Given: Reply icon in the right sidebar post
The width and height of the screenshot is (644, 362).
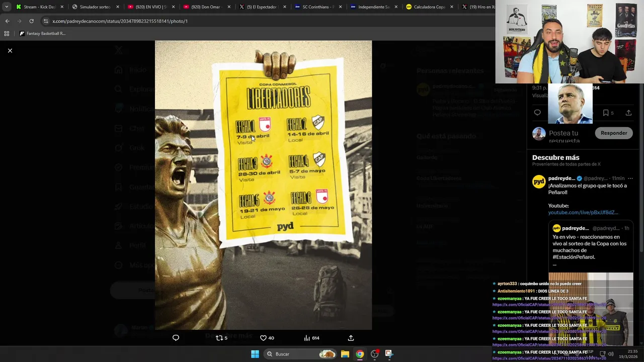Looking at the screenshot, I should point(537,113).
